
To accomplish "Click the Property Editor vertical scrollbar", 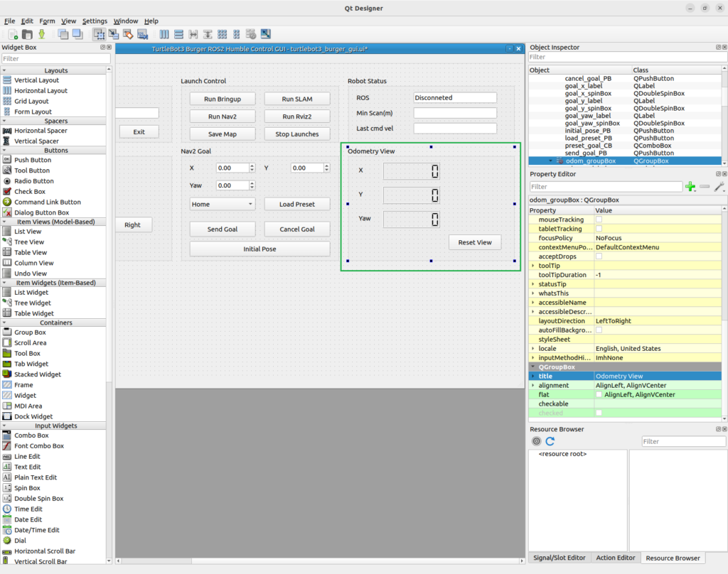I will [x=724, y=313].
